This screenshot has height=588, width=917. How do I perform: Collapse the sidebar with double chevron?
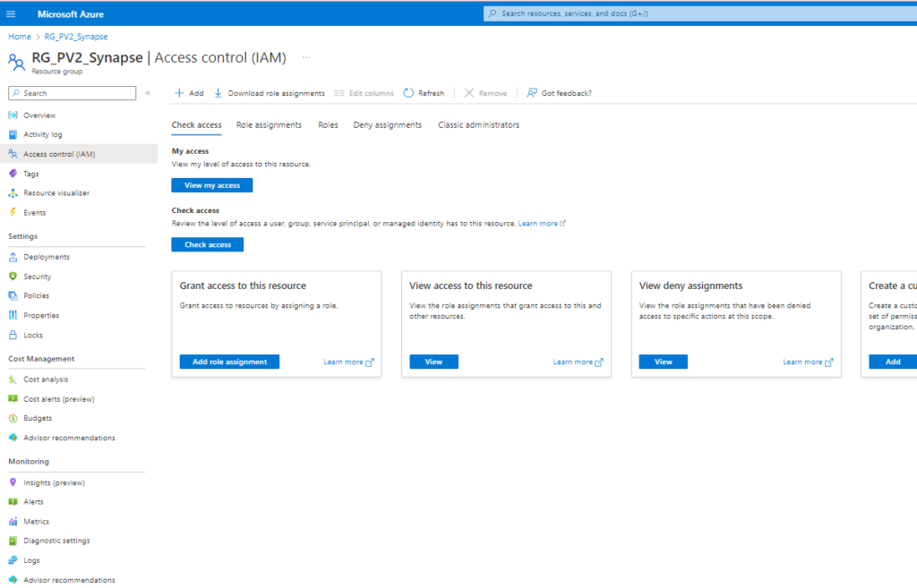click(148, 93)
